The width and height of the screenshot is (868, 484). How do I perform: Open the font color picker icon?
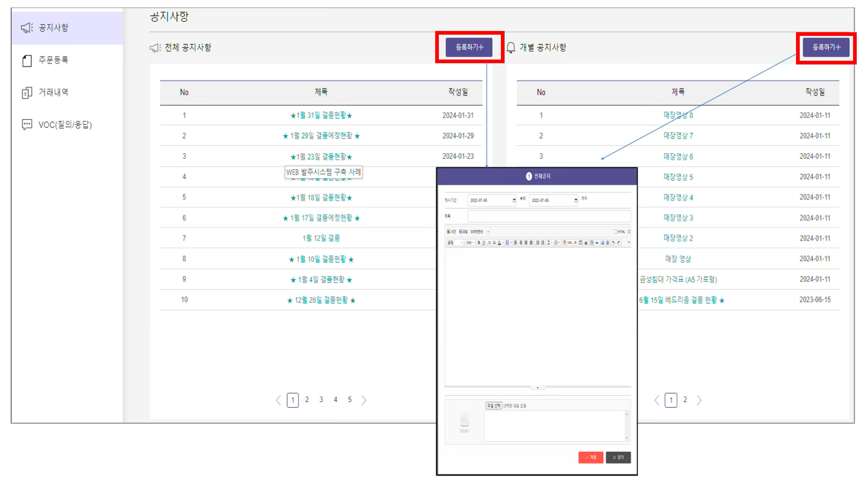click(x=499, y=242)
